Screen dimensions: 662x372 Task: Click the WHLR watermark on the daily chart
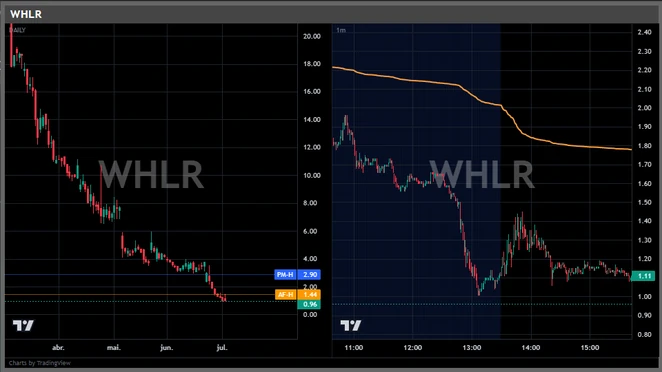[x=151, y=174]
